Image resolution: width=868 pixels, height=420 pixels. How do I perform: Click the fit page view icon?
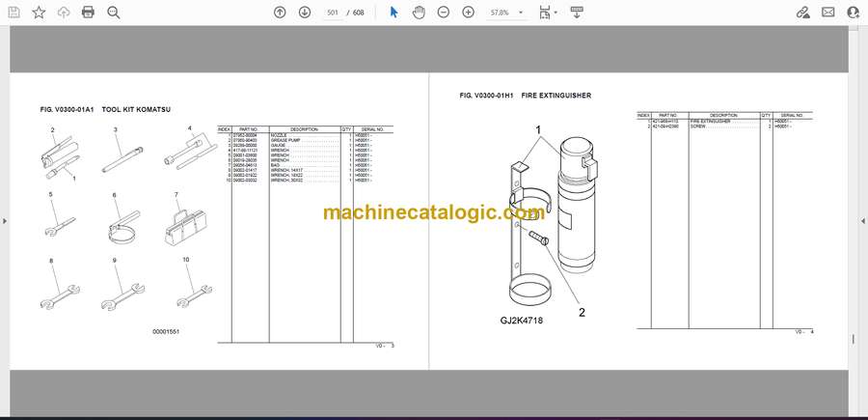(x=545, y=13)
